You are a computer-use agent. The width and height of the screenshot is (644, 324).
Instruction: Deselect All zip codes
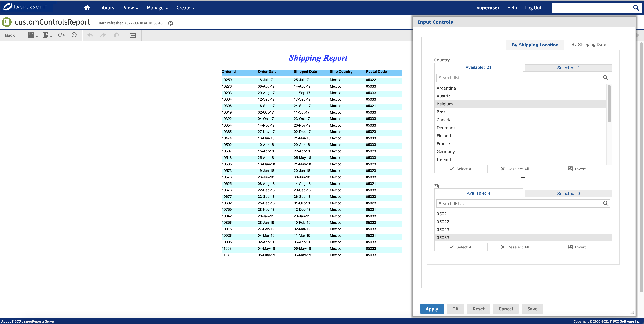click(515, 247)
